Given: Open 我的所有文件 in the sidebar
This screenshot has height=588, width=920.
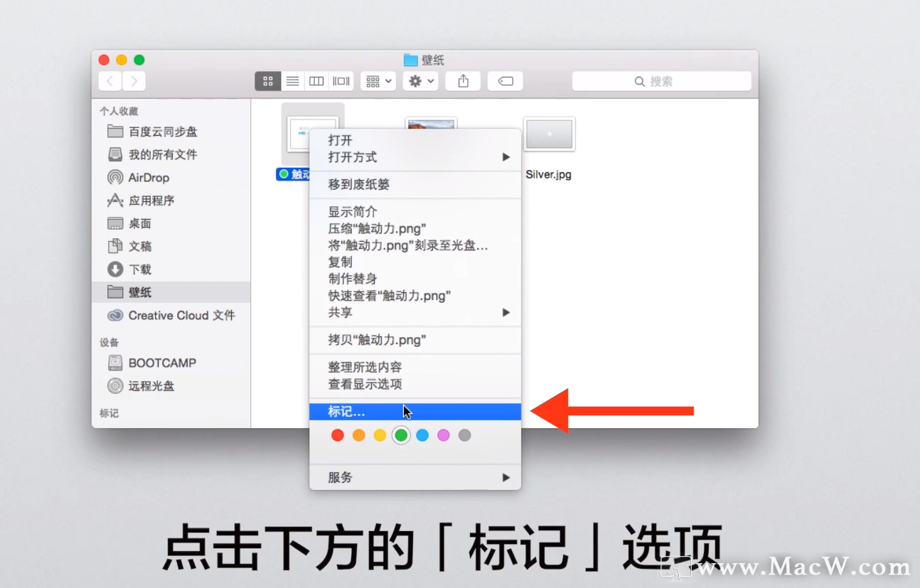Looking at the screenshot, I should tap(171, 154).
